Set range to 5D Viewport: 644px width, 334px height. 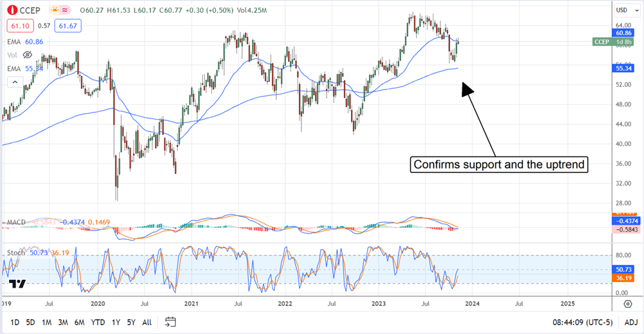(x=30, y=322)
